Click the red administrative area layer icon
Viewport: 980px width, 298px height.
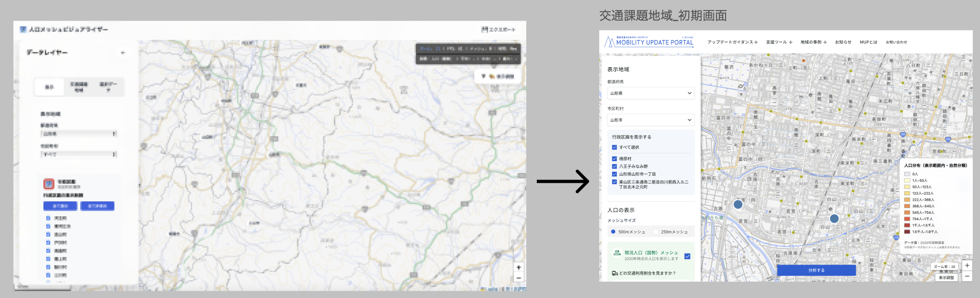tap(49, 184)
